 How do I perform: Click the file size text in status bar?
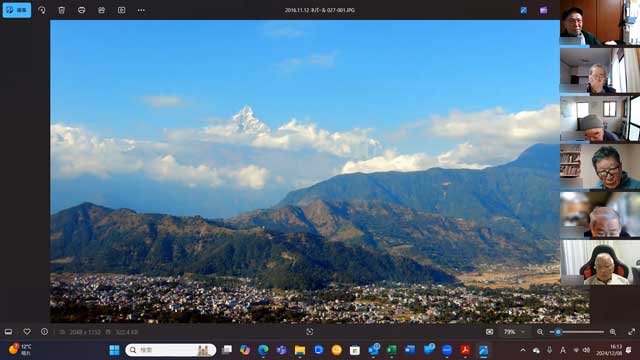(x=127, y=332)
